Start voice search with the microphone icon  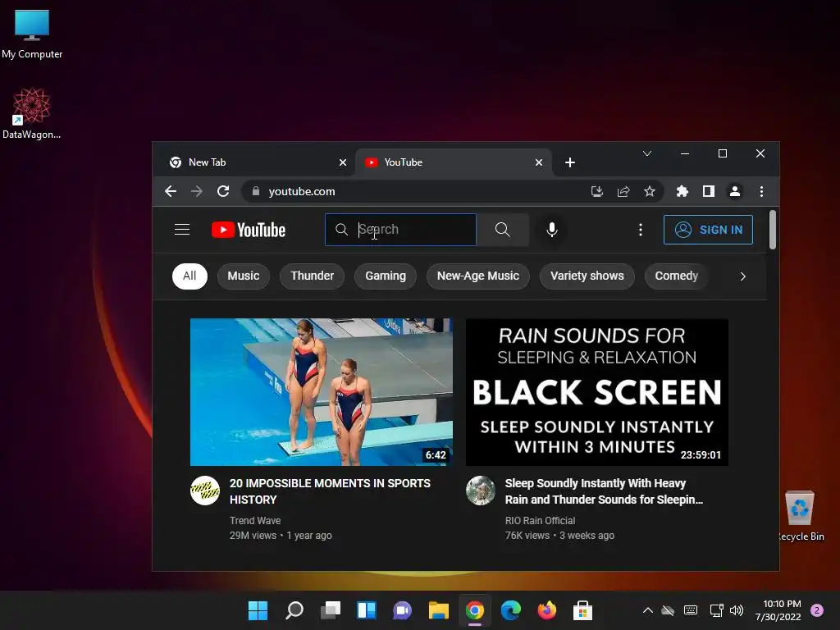(552, 230)
